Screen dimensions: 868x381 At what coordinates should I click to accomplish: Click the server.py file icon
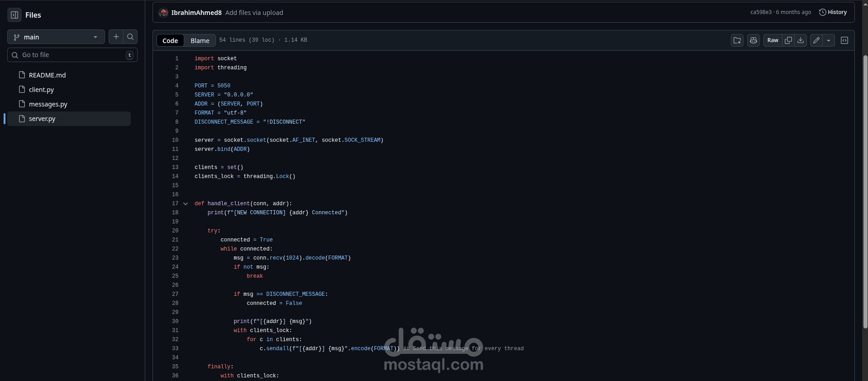click(x=22, y=118)
